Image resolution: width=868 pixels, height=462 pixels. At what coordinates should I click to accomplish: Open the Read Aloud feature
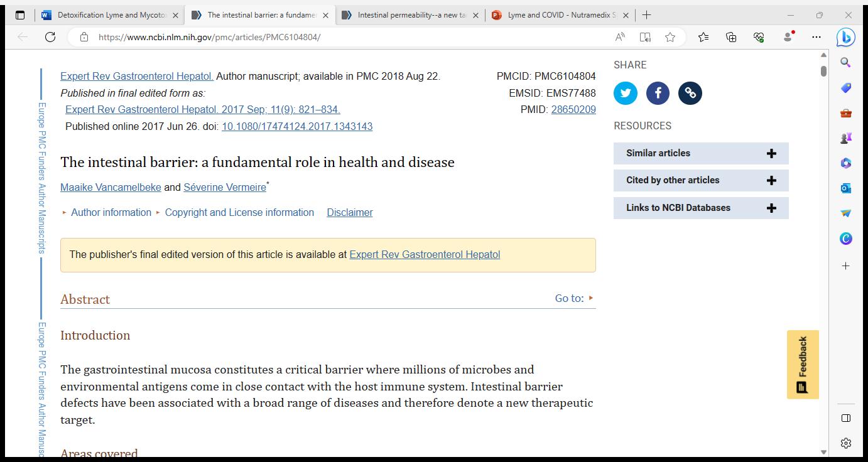tap(620, 37)
